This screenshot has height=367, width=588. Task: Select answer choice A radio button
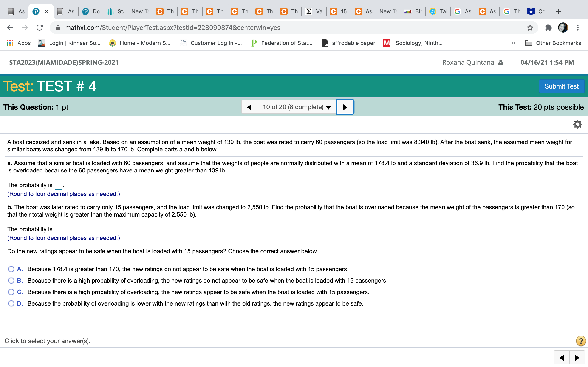11,269
